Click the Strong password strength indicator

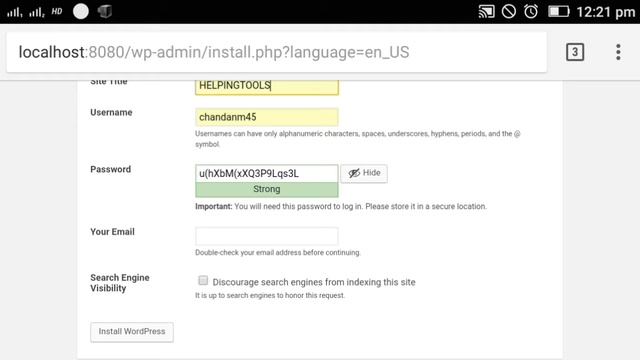point(267,189)
